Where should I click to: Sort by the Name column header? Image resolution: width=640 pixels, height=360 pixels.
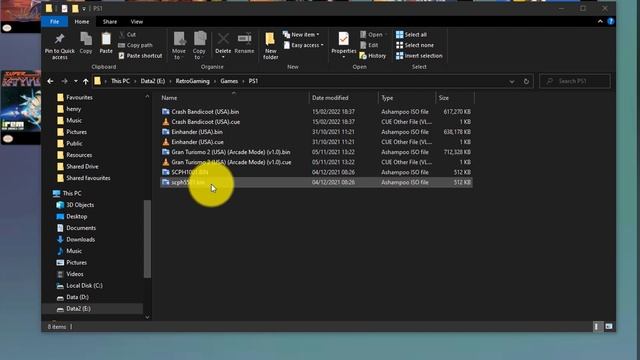coord(169,98)
